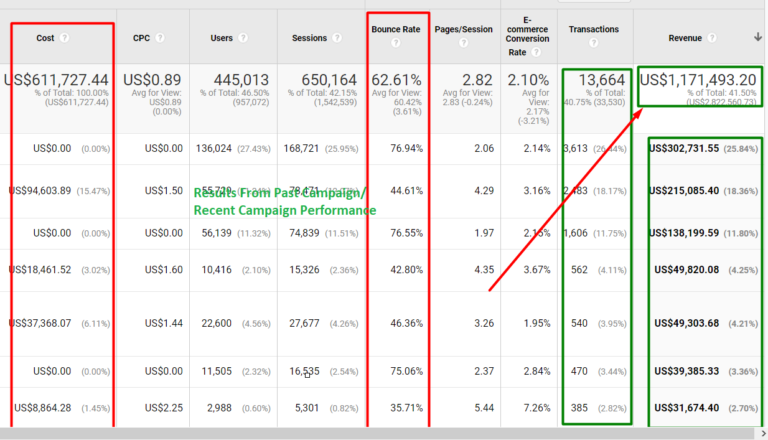Sort by the CPC column header
This screenshot has height=440, width=768.
tap(141, 38)
